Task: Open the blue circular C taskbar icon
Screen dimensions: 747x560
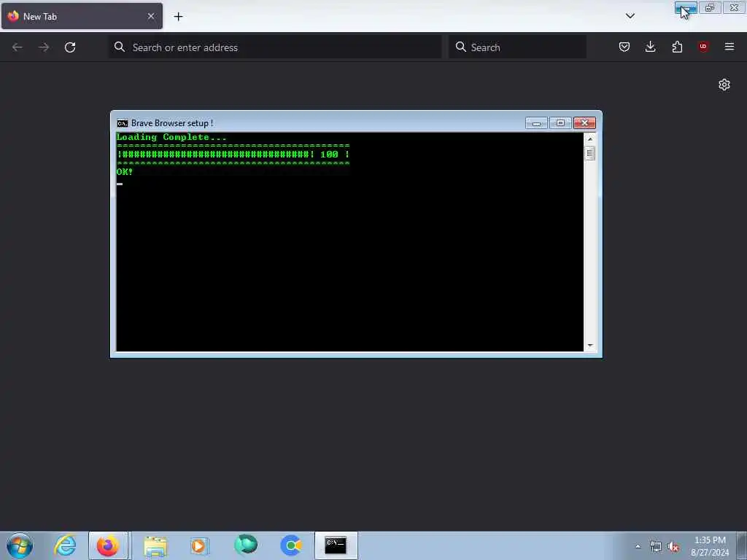Action: [291, 545]
